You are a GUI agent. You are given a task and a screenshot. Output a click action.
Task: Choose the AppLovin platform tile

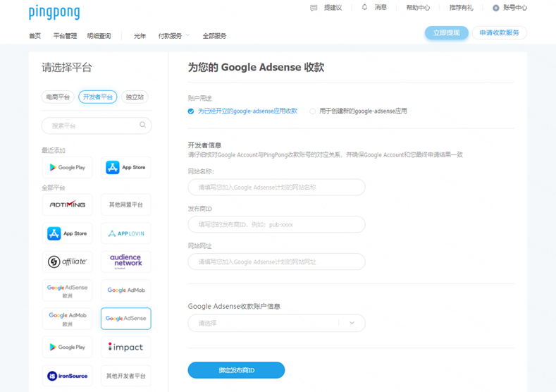[x=126, y=233]
